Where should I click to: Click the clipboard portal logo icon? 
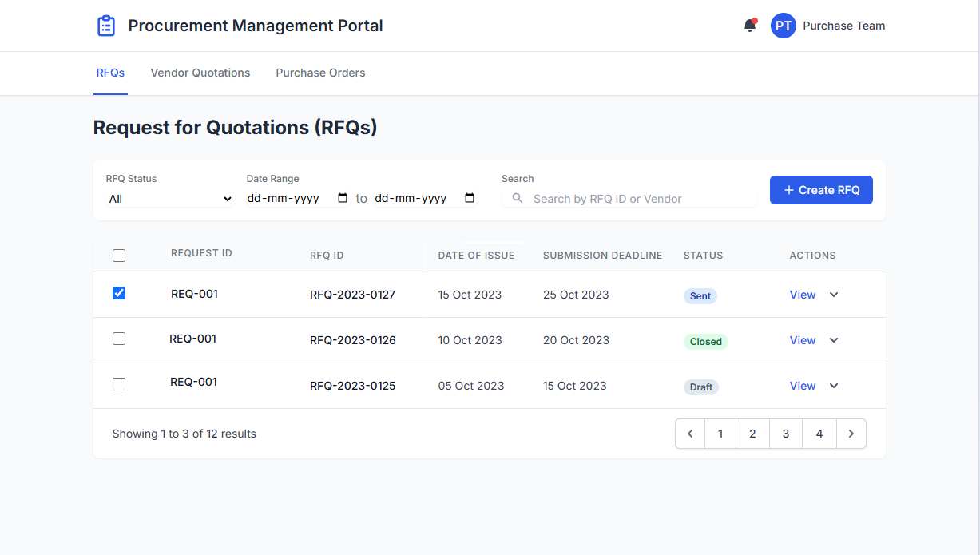click(106, 26)
